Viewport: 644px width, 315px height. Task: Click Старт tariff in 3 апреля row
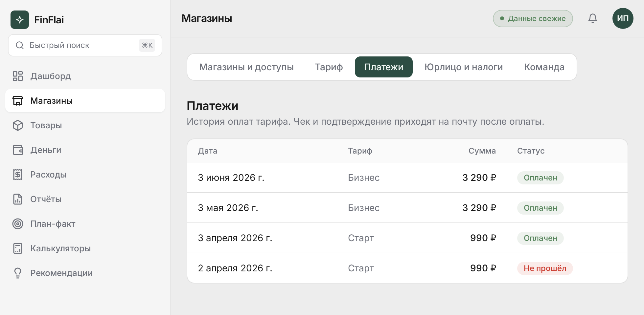pos(361,238)
